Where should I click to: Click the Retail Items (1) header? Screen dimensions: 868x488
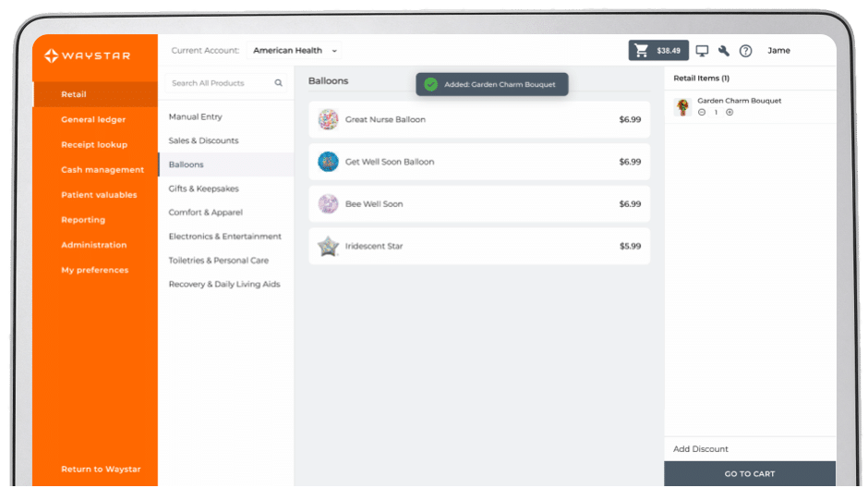click(701, 79)
